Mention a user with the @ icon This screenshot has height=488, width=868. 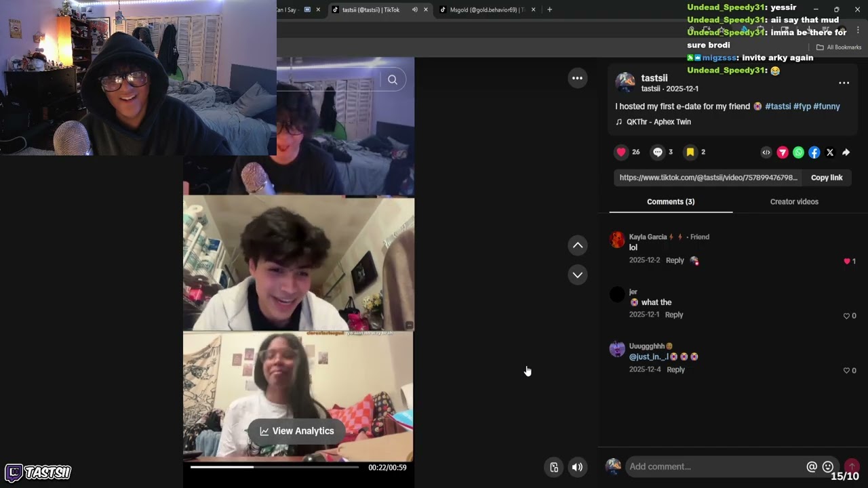coord(812,466)
